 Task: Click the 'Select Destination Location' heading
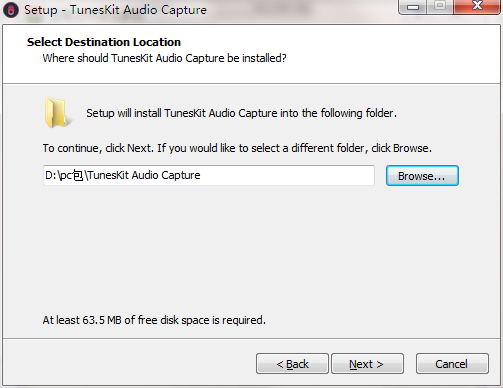(x=104, y=42)
